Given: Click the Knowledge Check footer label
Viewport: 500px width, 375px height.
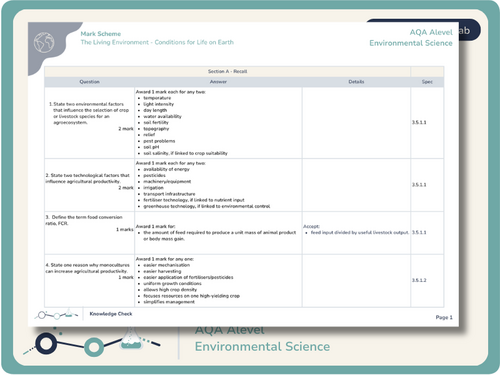Looking at the screenshot, I should coord(111,314).
